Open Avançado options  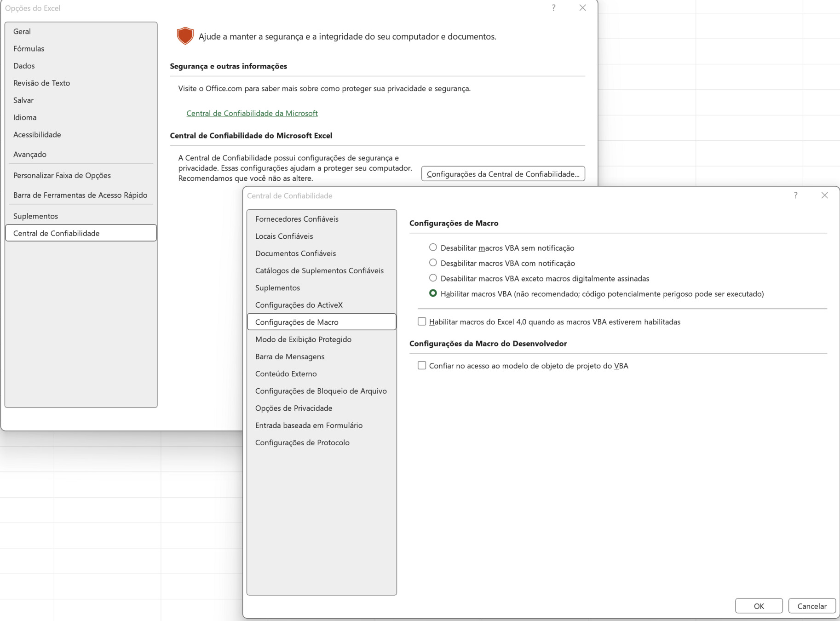[x=81, y=154]
